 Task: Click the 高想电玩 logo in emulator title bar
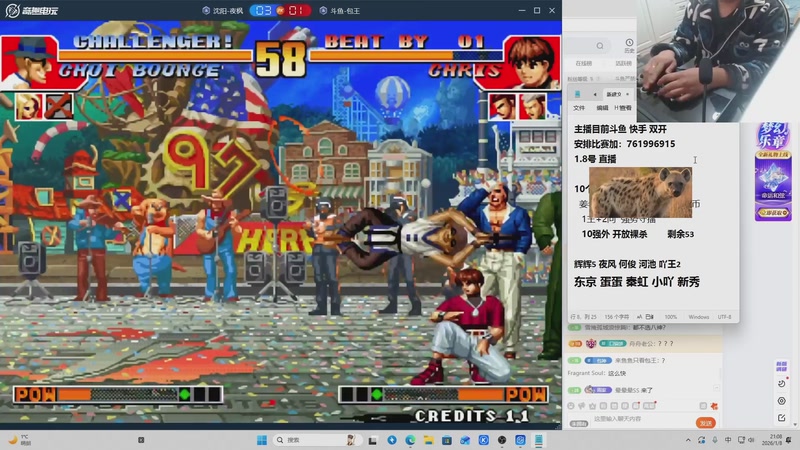(32, 10)
